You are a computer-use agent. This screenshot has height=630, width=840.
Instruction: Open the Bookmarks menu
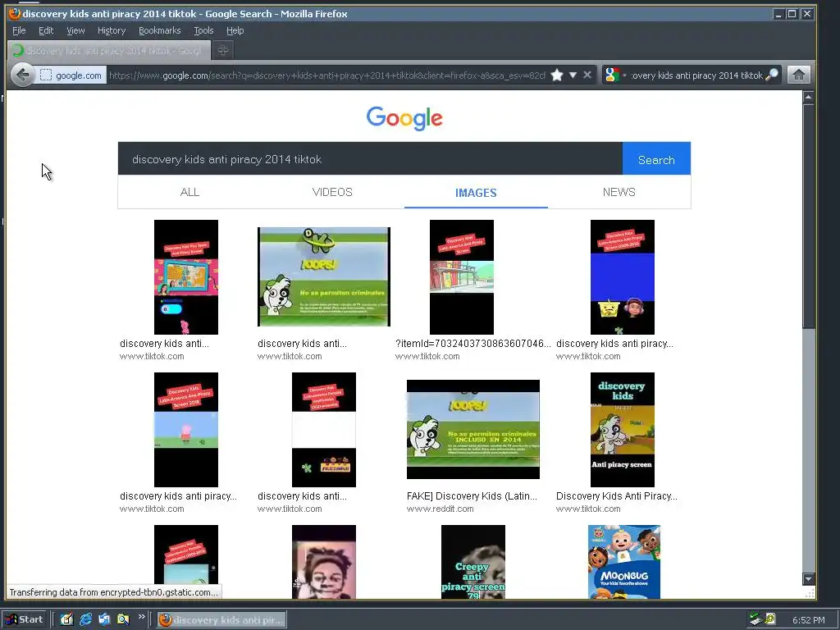click(160, 30)
